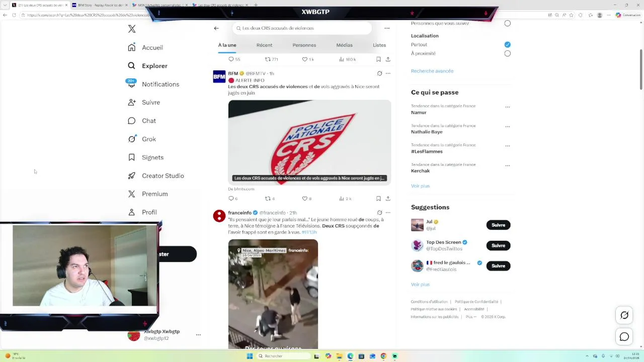Click Voir plus under trends

(x=420, y=186)
